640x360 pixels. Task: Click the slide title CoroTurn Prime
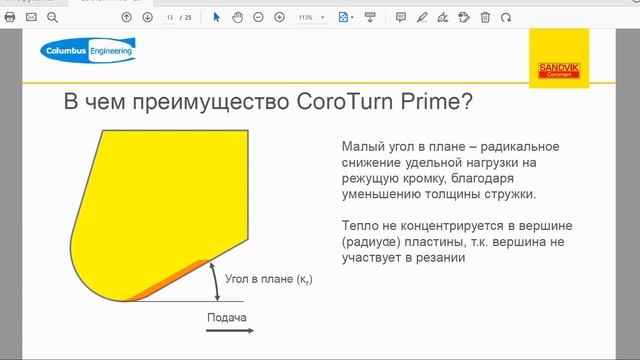[268, 101]
